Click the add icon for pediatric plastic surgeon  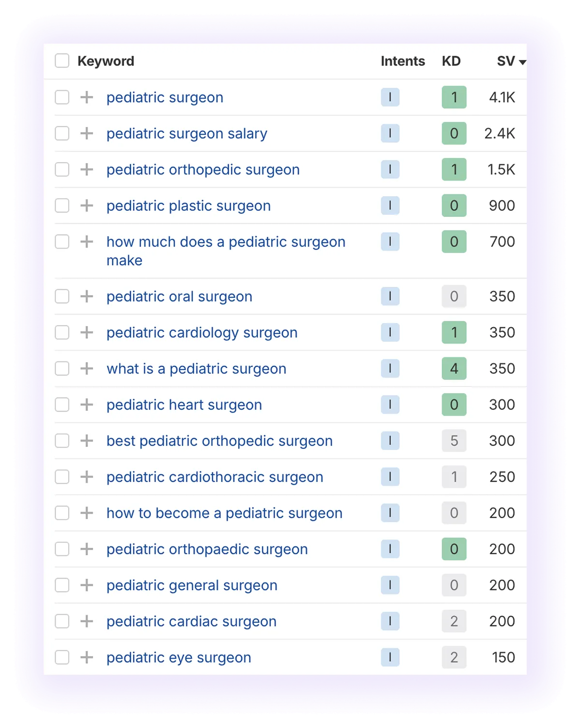coord(87,205)
